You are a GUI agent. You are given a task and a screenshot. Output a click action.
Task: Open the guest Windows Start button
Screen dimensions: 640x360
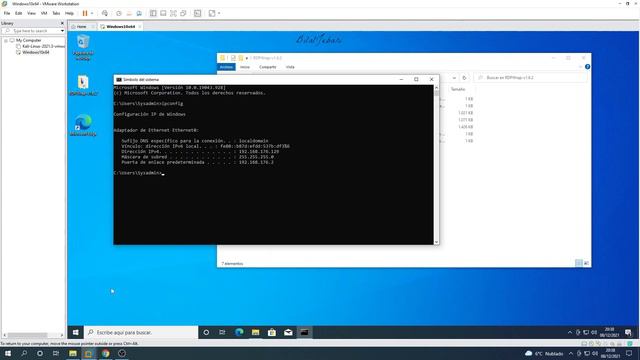pyautogui.click(x=76, y=333)
